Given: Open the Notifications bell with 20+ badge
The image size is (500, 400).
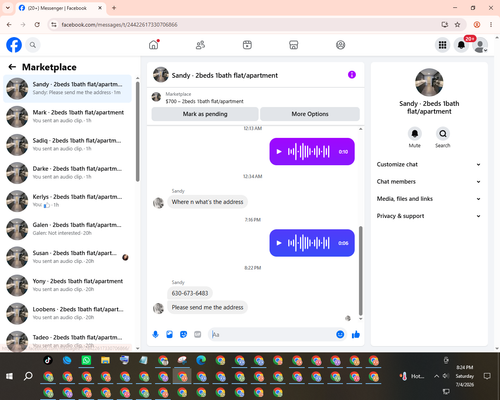Looking at the screenshot, I should [461, 45].
